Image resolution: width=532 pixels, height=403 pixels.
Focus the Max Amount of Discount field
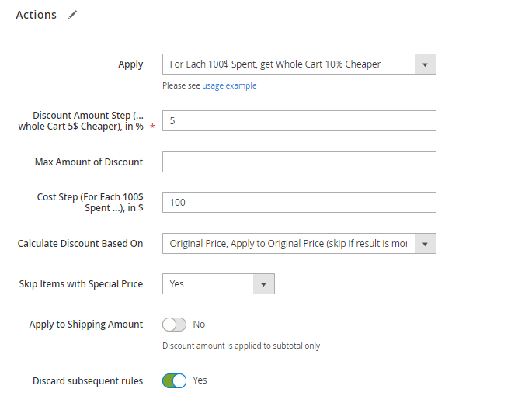tap(299, 162)
